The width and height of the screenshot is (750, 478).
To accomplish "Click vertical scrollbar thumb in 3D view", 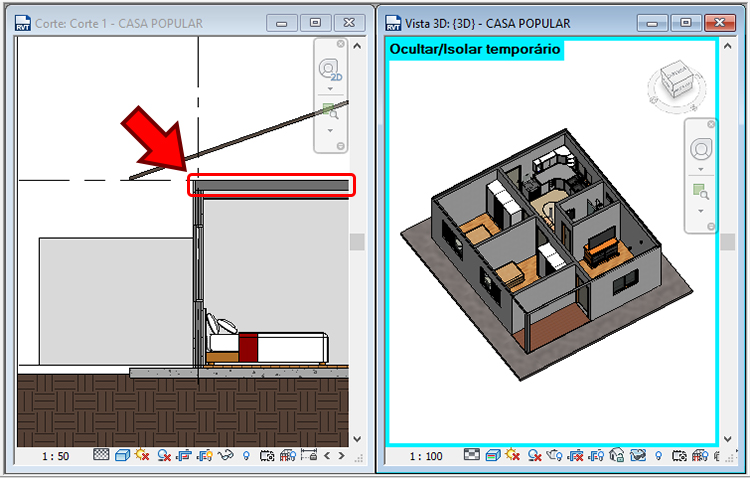I will pyautogui.click(x=728, y=242).
